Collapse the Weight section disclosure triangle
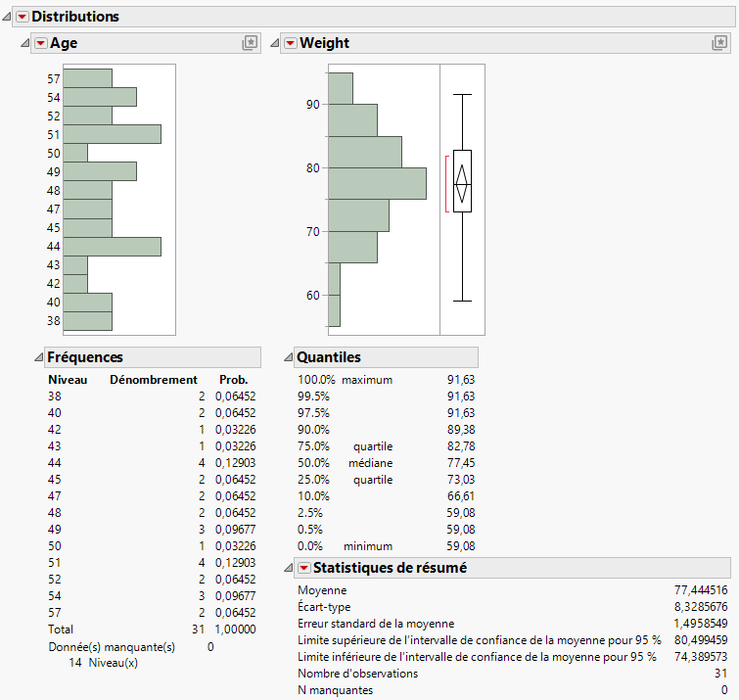This screenshot has height=700, width=739. (x=275, y=43)
